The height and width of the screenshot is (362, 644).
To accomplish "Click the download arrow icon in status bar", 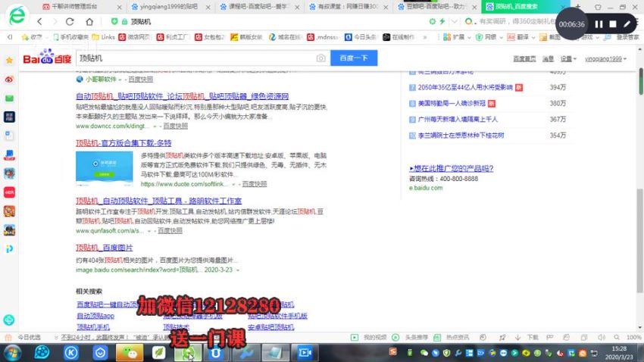I will (518, 337).
